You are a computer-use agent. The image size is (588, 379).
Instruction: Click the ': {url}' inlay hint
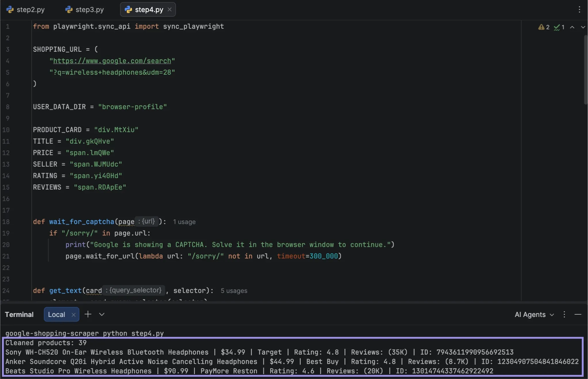pyautogui.click(x=146, y=221)
